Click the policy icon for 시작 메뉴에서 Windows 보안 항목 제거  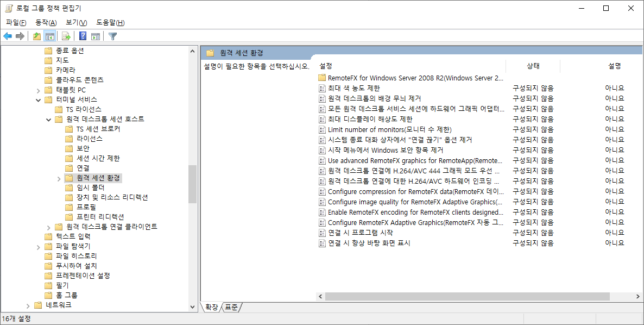[322, 150]
